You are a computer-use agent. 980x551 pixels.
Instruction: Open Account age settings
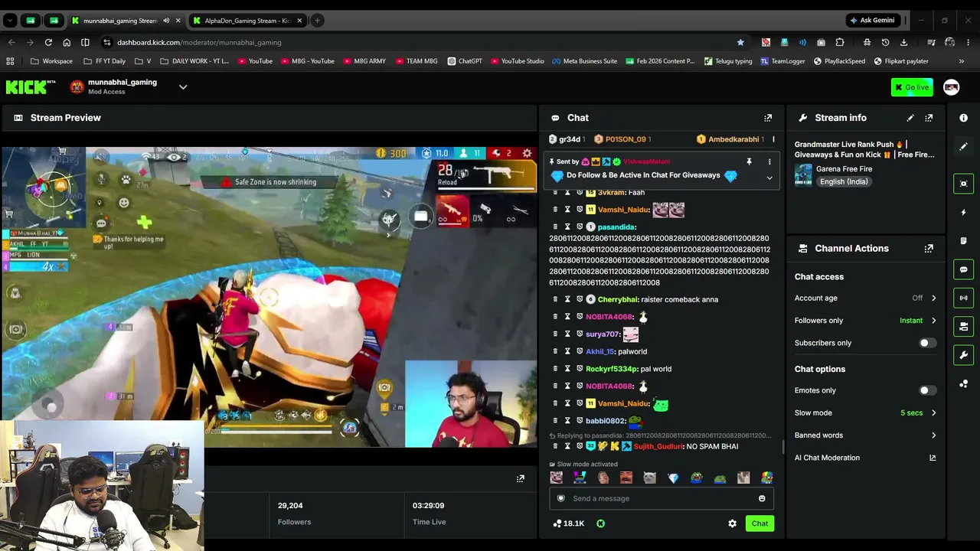tap(865, 298)
